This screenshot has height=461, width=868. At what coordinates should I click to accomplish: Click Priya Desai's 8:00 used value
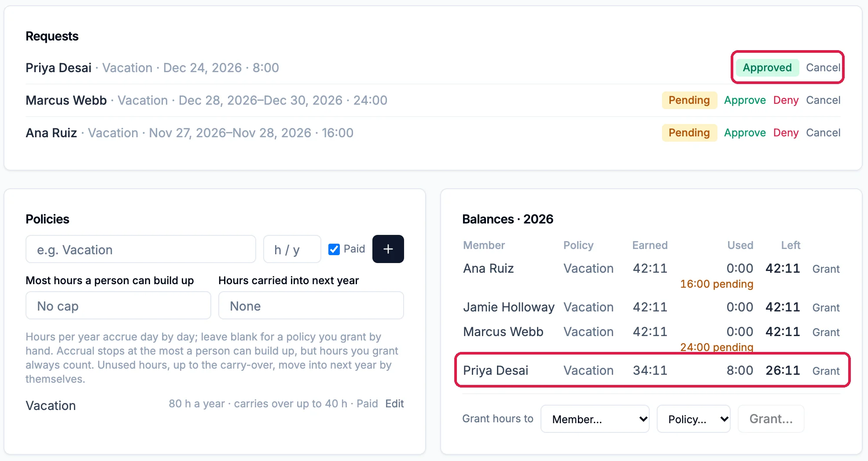coord(740,370)
